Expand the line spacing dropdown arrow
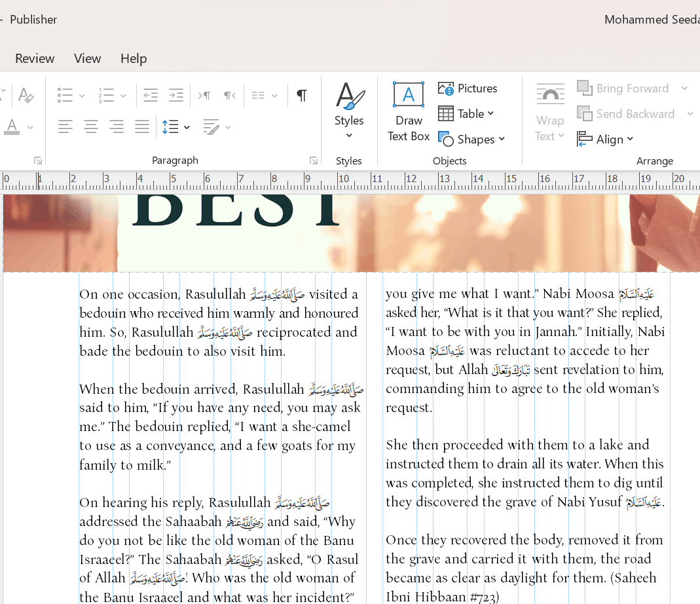This screenshot has height=604, width=700. [x=187, y=127]
